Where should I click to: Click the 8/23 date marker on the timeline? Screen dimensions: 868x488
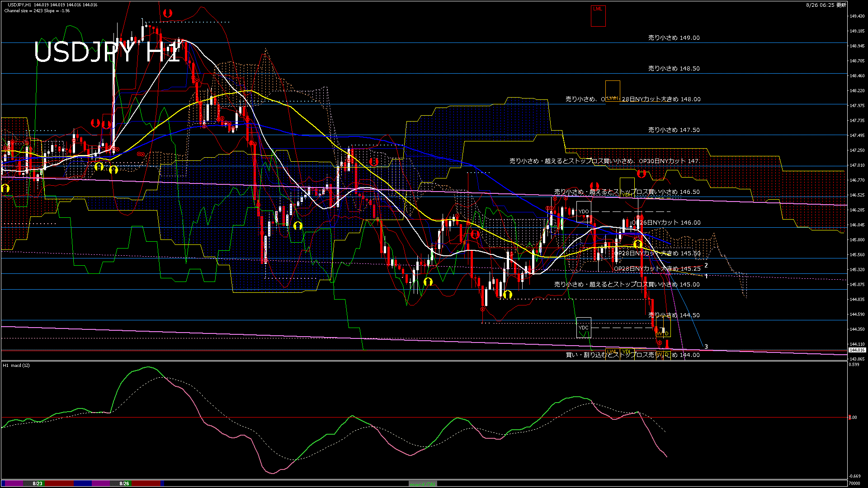click(38, 483)
